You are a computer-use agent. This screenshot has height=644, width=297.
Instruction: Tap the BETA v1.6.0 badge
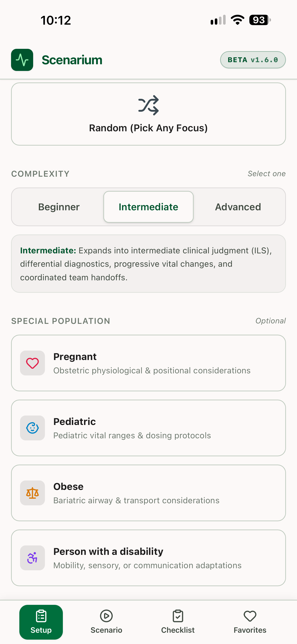tap(253, 60)
